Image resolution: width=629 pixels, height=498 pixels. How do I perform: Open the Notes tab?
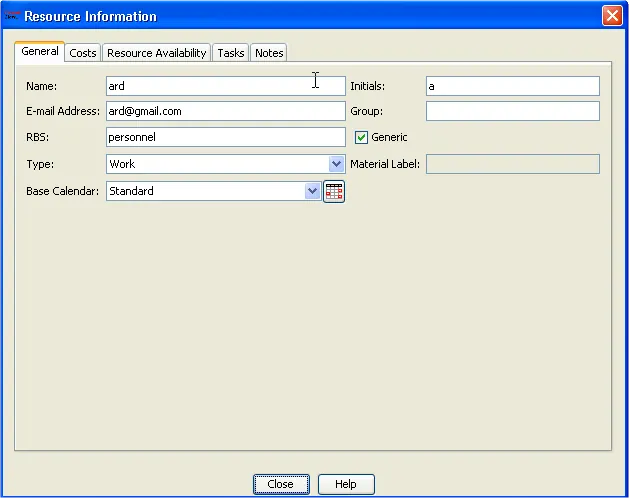[x=269, y=53]
